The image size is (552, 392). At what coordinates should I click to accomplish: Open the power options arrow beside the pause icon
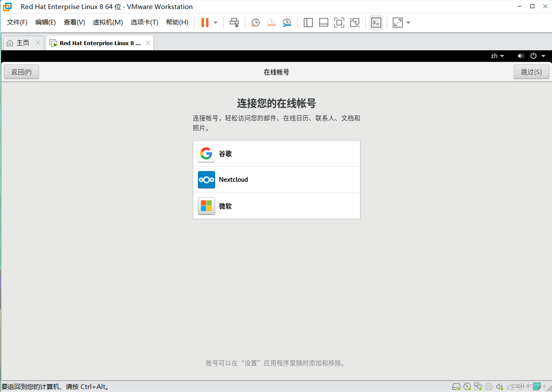click(x=216, y=22)
